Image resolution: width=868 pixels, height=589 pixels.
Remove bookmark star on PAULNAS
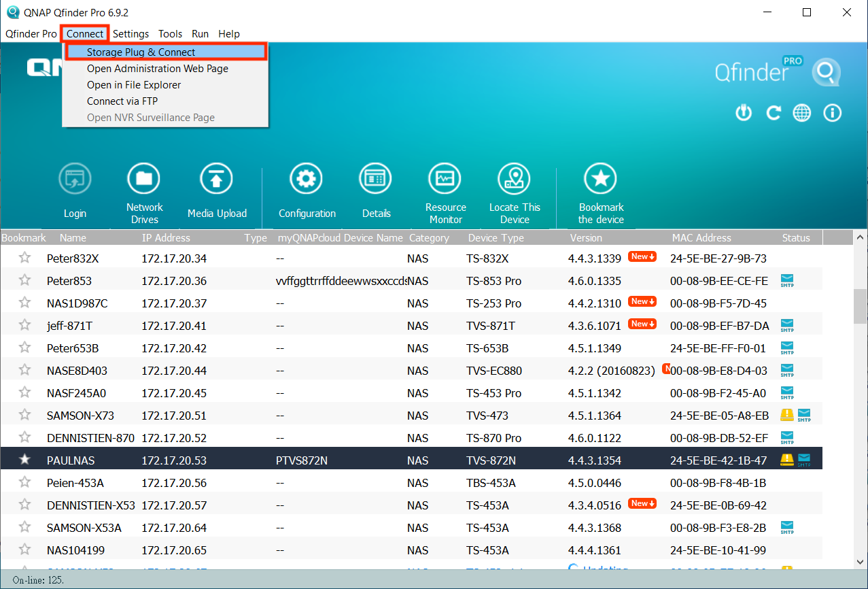(x=24, y=460)
